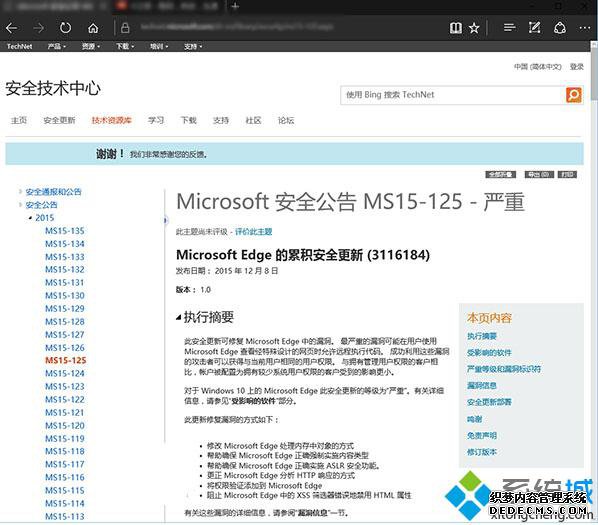Make a web note
Screen dimensions: 598x525
[534, 27]
